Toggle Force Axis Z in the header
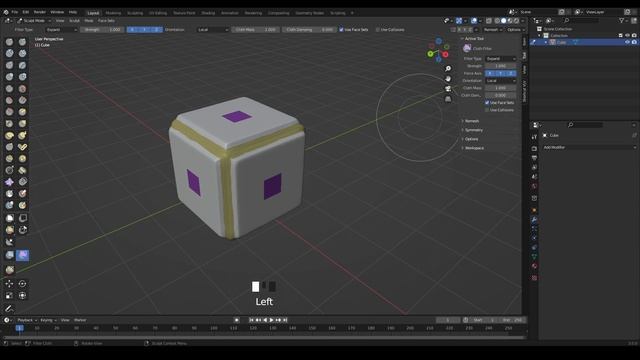 point(157,30)
